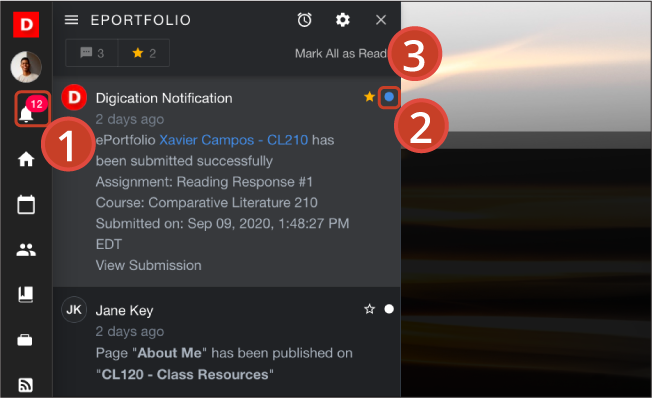This screenshot has width=652, height=398.
Task: Unstar the Digication Notification
Action: [369, 97]
